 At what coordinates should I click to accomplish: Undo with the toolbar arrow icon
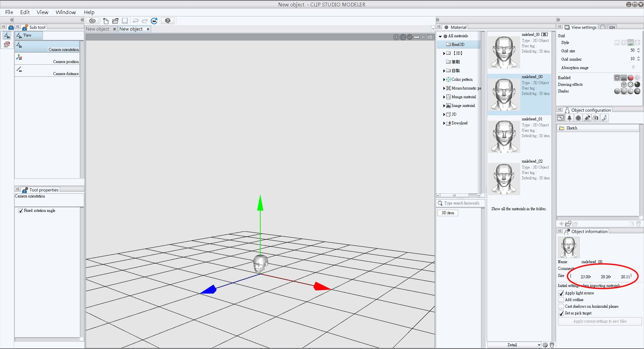(136, 21)
